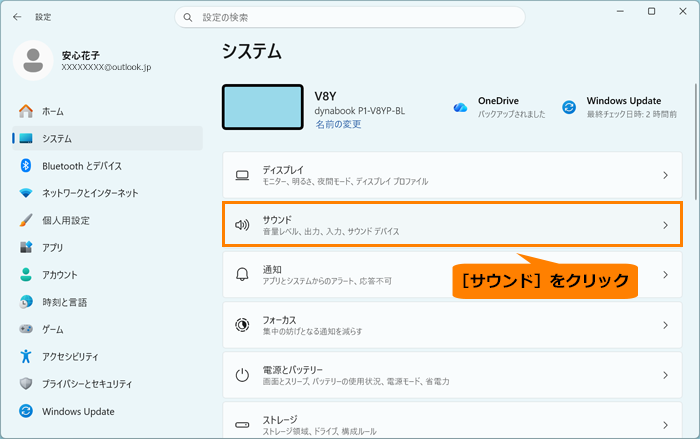Click the vertical scrollbar on right
This screenshot has width=700, height=439.
696,142
